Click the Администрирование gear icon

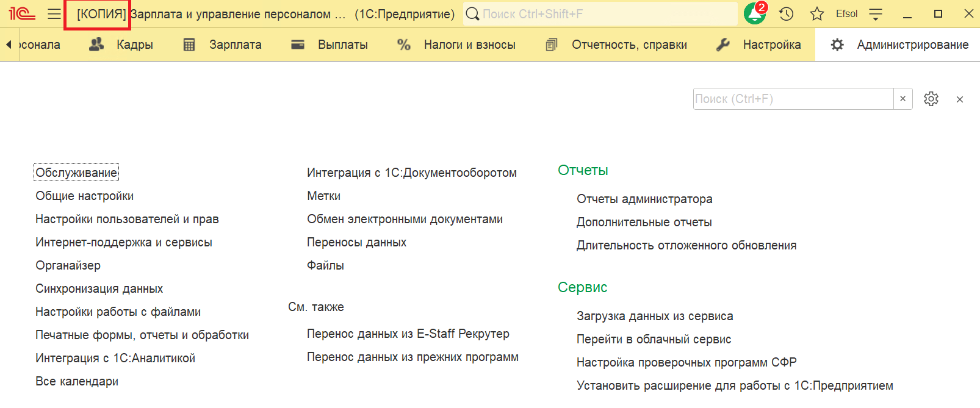tap(837, 45)
